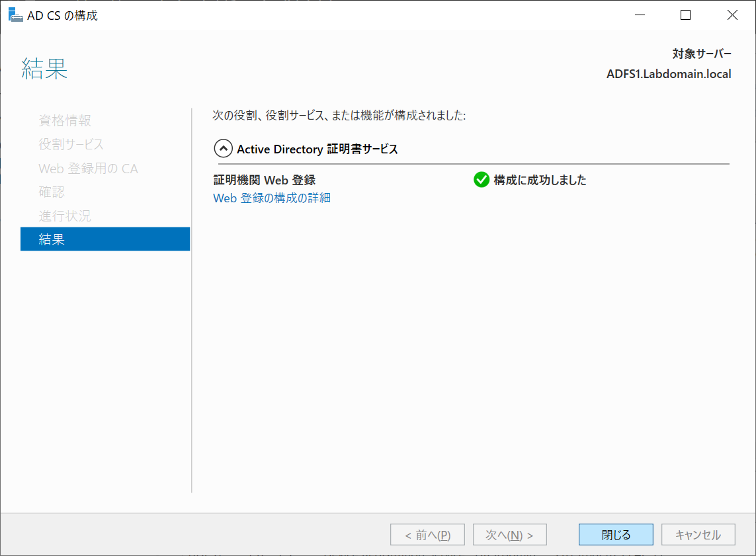Minimize the AD CS configuration window
The height and width of the screenshot is (556, 756).
point(639,15)
